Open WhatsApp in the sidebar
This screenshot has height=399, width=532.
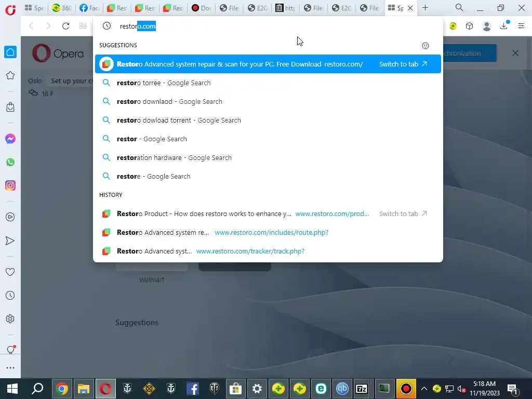coord(10,162)
